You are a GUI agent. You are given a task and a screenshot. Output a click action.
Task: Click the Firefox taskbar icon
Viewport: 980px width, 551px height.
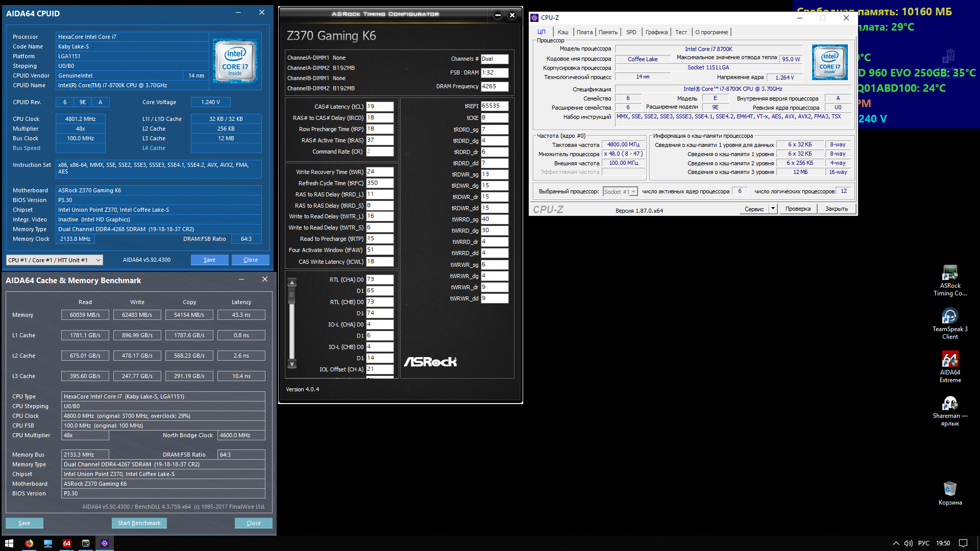[29, 543]
